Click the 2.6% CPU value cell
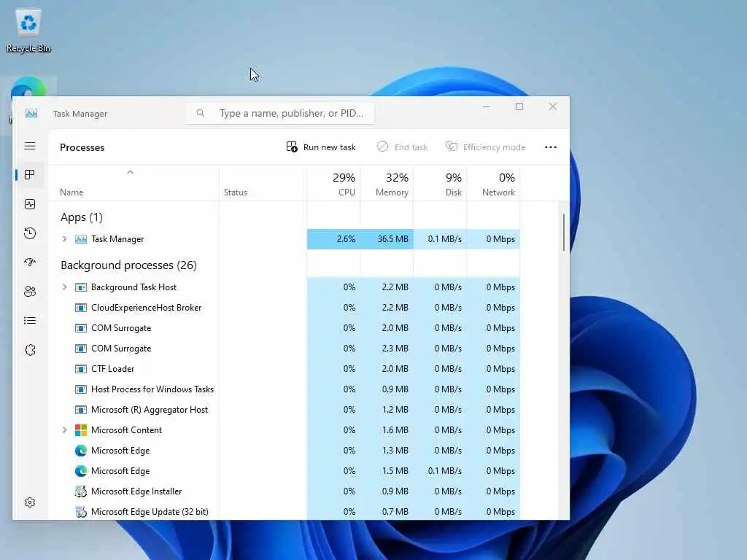The height and width of the screenshot is (560, 747). [334, 239]
